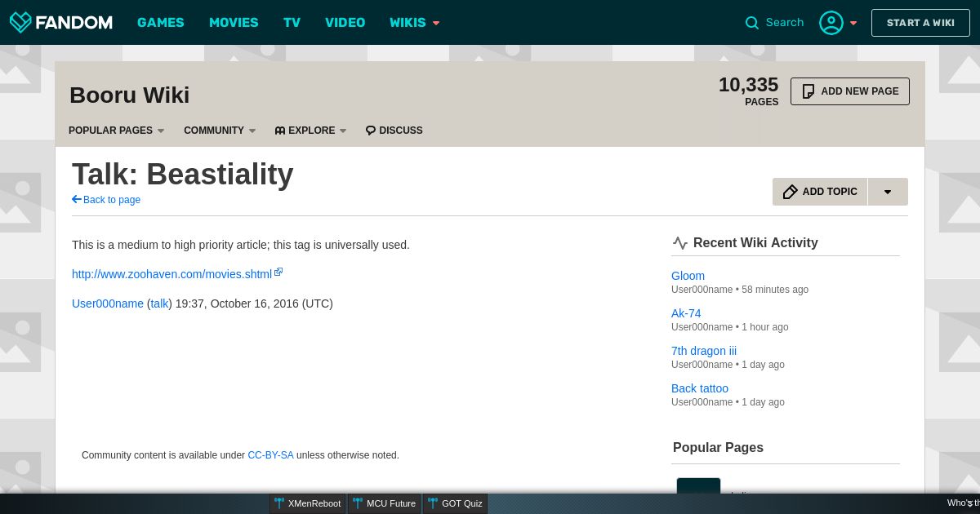Screen dimensions: 980x514
Task: Click the Add Topic button
Action: tap(820, 192)
